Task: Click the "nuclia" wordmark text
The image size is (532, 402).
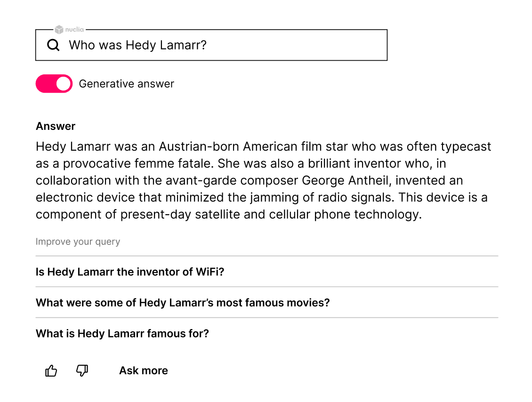Action: [x=75, y=30]
